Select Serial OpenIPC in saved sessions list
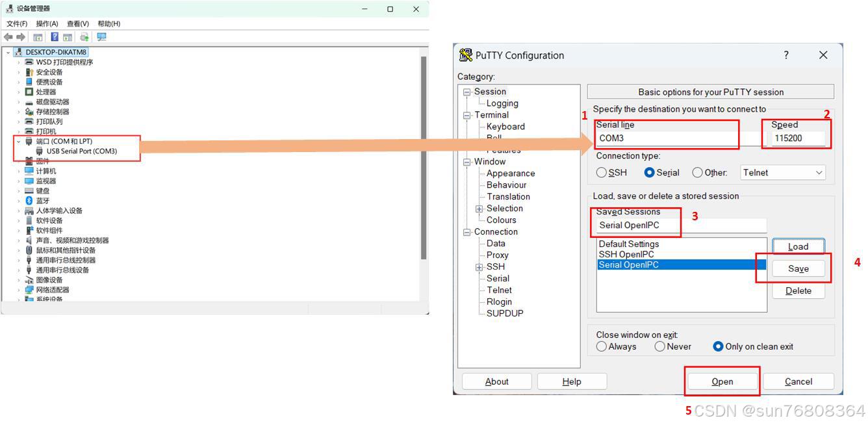The height and width of the screenshot is (425, 868). click(x=682, y=264)
